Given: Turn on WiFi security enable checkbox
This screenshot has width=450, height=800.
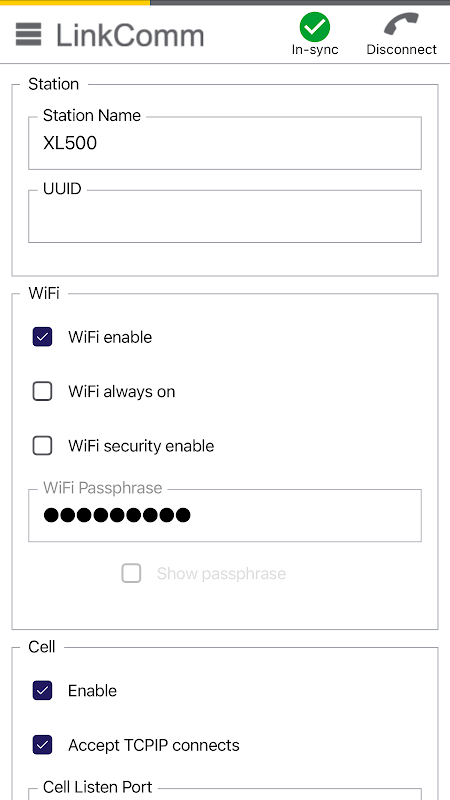Looking at the screenshot, I should (x=42, y=446).
